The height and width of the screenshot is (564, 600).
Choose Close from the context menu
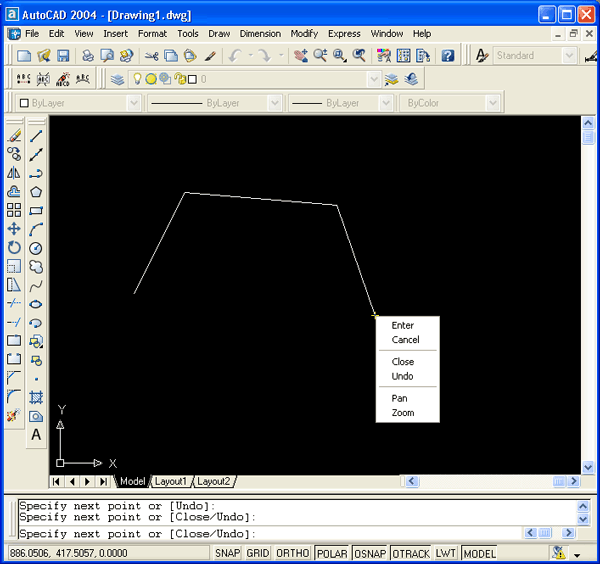coord(403,362)
